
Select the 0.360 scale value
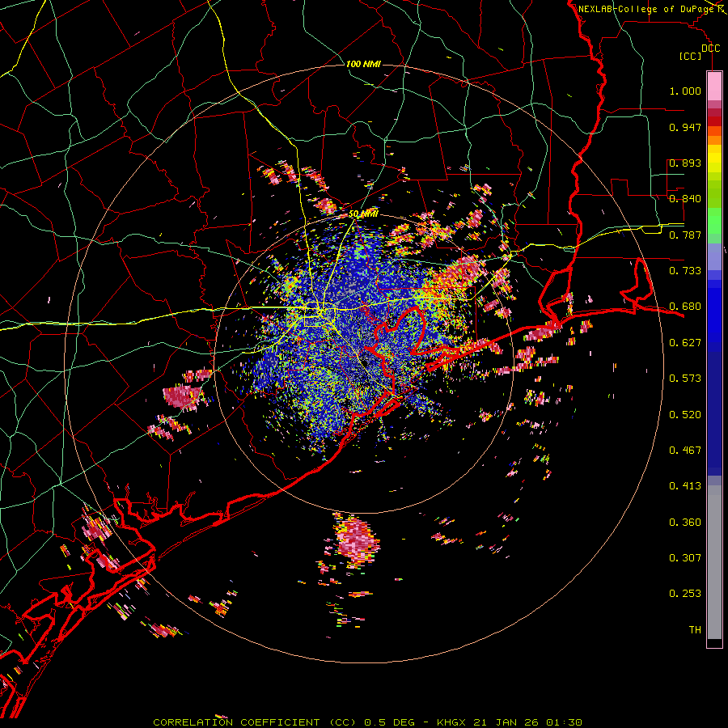[x=685, y=523]
